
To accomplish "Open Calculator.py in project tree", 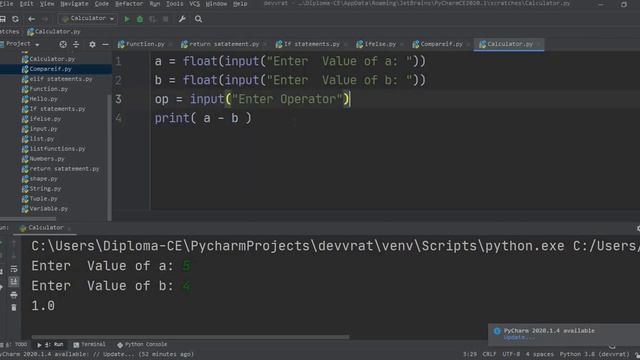I will 52,59.
